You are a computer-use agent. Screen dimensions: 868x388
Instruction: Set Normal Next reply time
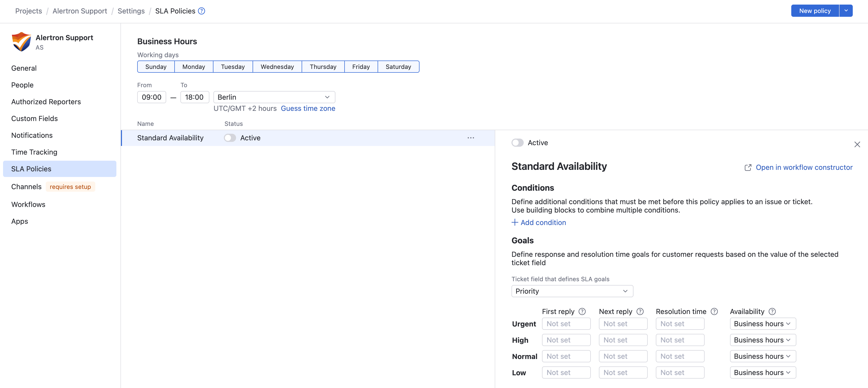tap(623, 356)
